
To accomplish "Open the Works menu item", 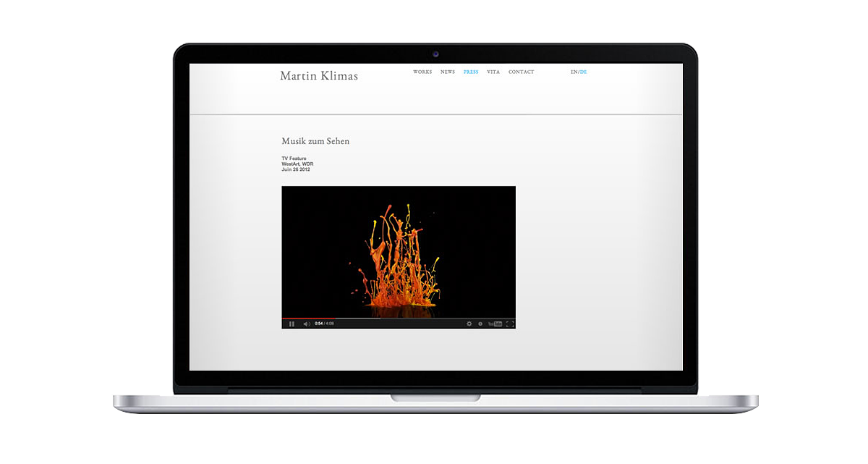I will 422,72.
